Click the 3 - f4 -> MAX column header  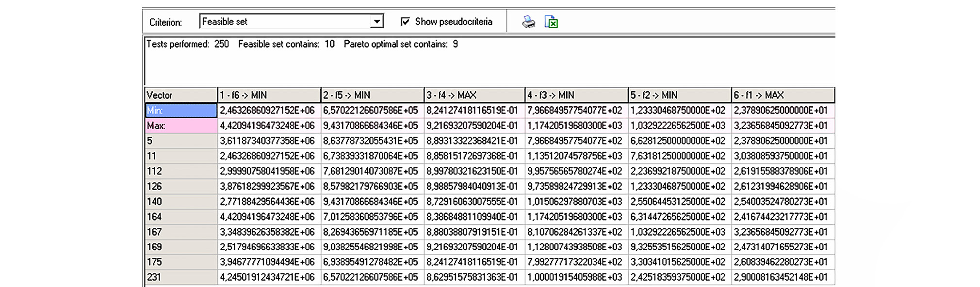474,95
